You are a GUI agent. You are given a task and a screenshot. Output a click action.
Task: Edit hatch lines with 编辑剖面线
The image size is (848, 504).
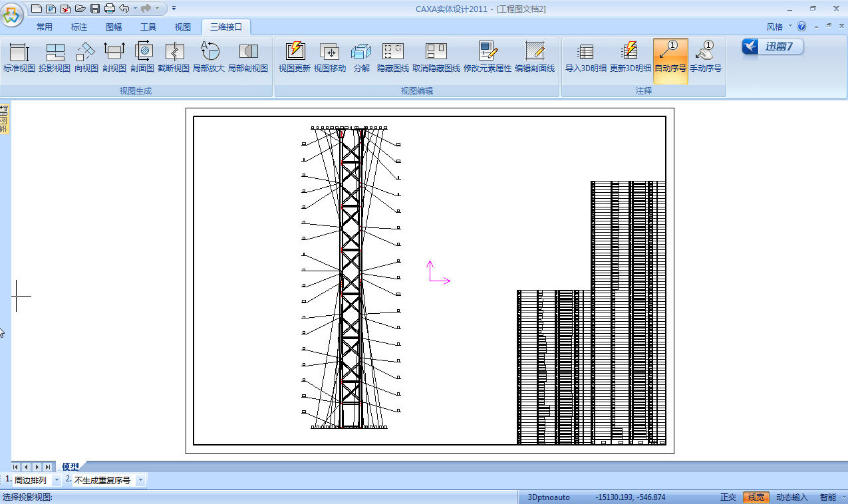coord(535,57)
